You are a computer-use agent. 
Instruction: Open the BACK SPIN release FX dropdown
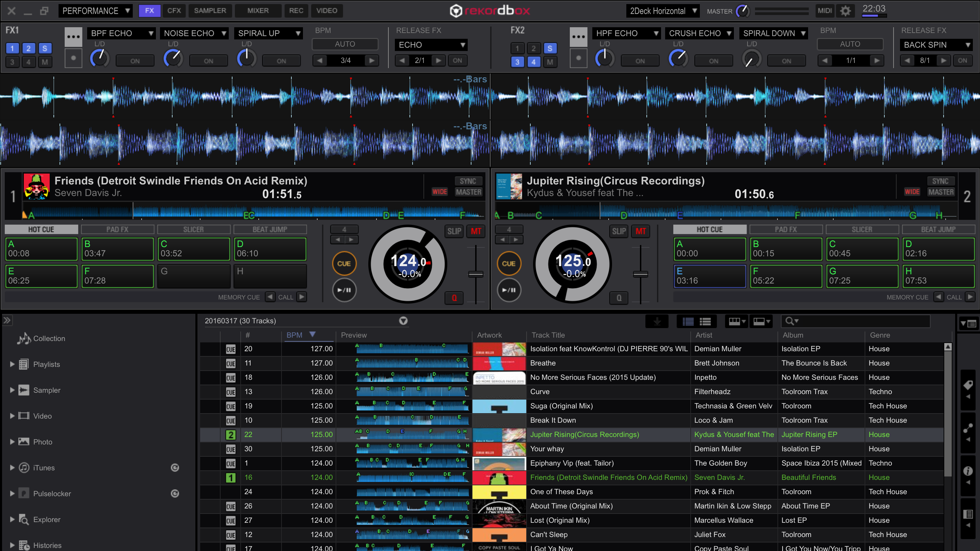tap(936, 45)
